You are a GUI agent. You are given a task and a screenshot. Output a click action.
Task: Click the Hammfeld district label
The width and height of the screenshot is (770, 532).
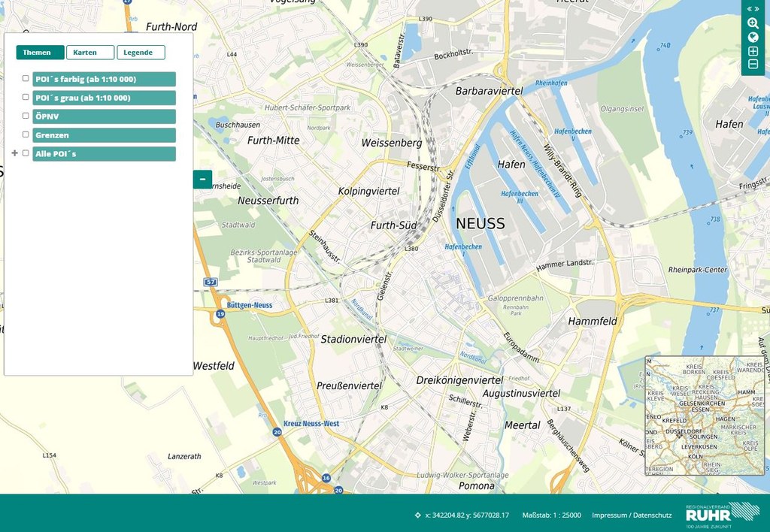tap(593, 322)
